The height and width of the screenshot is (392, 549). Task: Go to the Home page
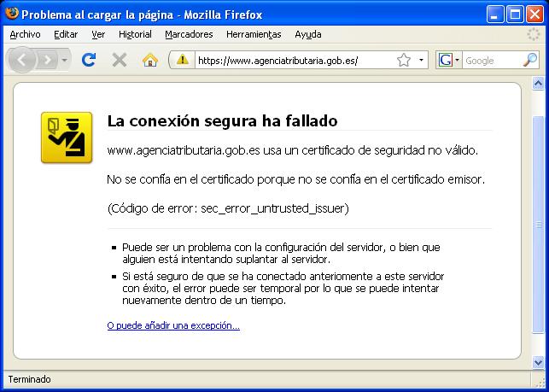coord(150,60)
